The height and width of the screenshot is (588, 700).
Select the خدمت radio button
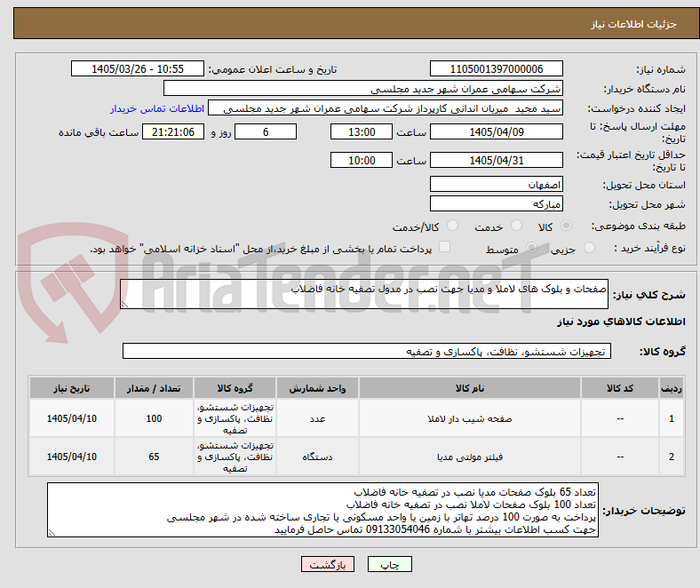point(516,226)
